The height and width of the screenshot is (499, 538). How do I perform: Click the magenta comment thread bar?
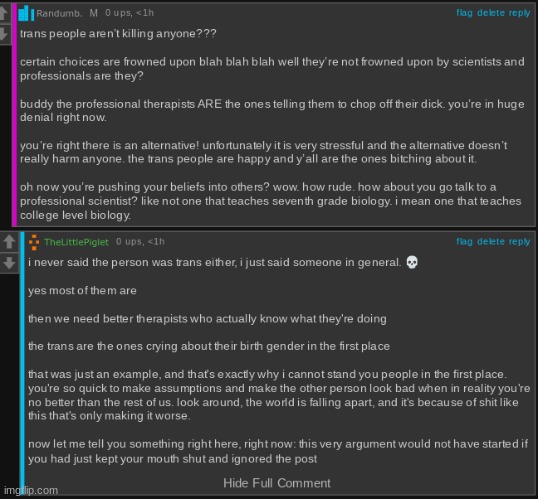(14, 115)
